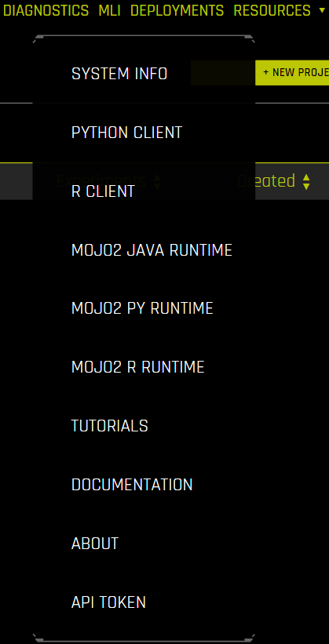Select MOJO2 Py Runtime item
The width and height of the screenshot is (329, 644).
pyautogui.click(x=142, y=308)
